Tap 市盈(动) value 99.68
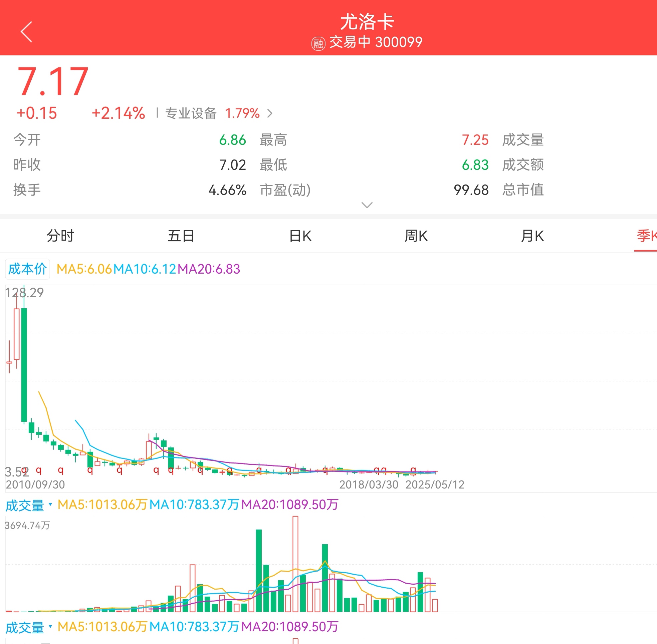 (471, 190)
